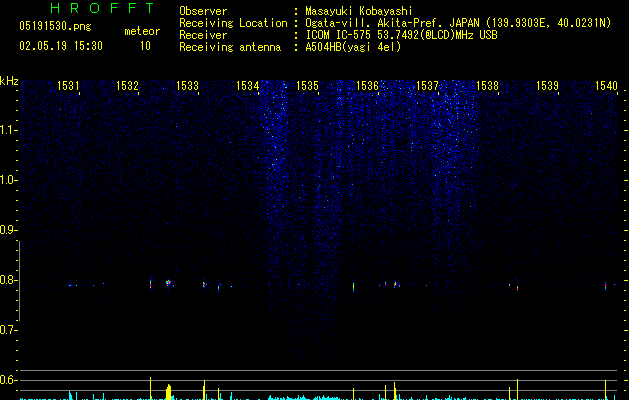Click the meteor count label
The width and height of the screenshot is (629, 400).
[142, 31]
